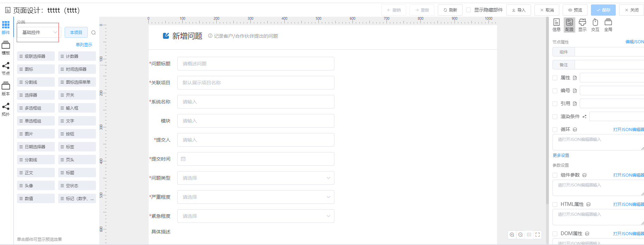
Task: Enable the 组件参数 checkbox
Action: click(x=555, y=175)
